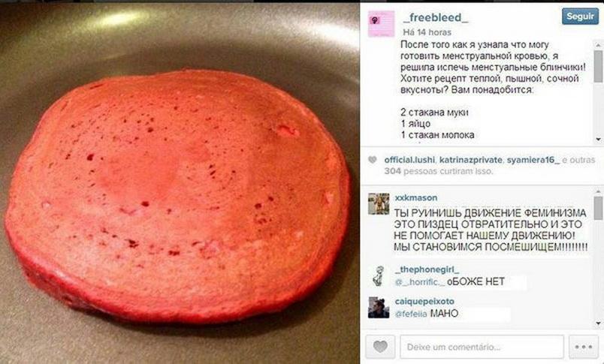
Task: Like the post with the heart button
Action: coord(380,347)
